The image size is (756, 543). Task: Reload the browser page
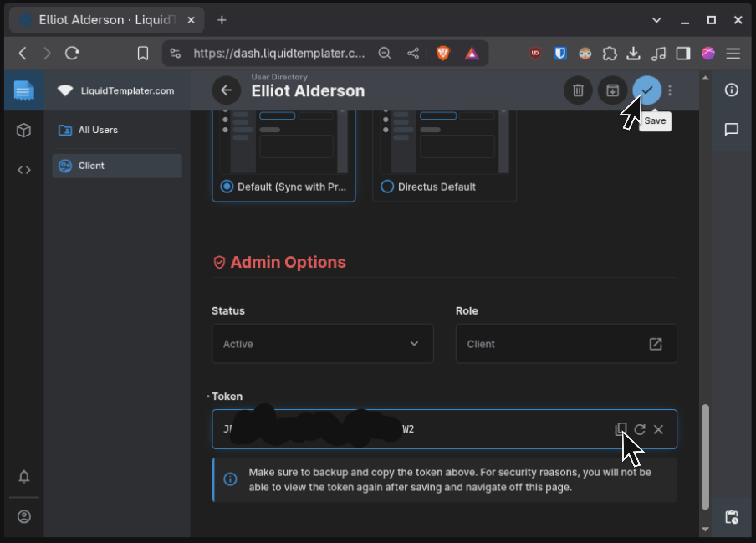pos(72,53)
